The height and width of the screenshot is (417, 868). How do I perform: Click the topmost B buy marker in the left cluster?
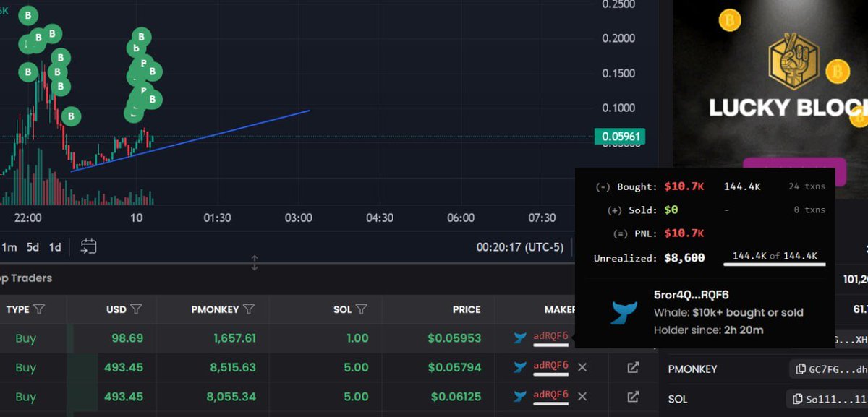[28, 14]
